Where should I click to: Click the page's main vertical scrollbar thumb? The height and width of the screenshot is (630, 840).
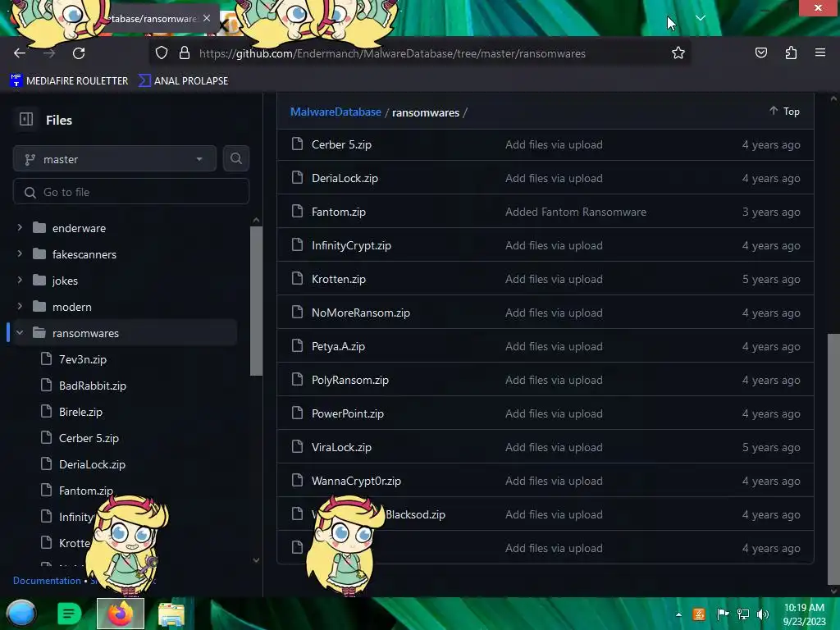833,459
